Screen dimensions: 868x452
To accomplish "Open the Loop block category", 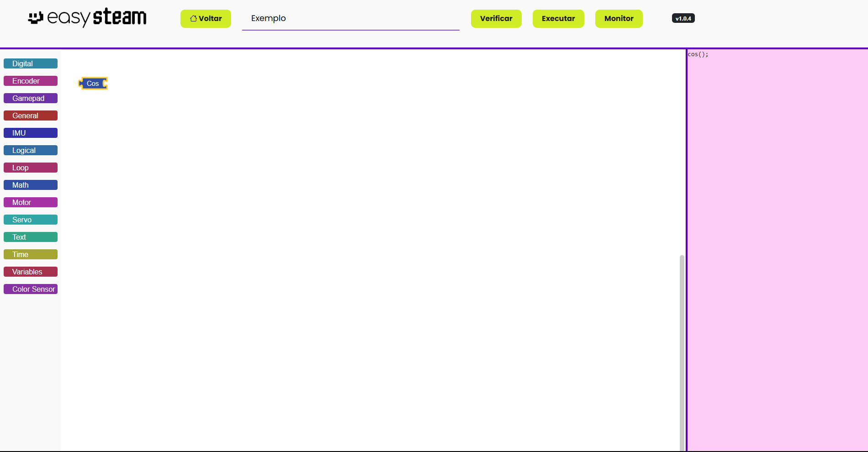I will 31,168.
